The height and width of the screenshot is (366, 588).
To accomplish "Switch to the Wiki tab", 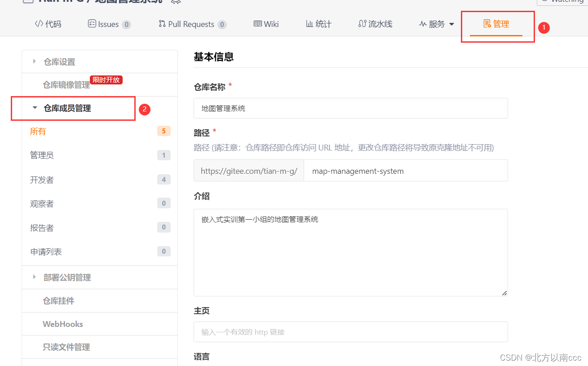I will (x=266, y=24).
